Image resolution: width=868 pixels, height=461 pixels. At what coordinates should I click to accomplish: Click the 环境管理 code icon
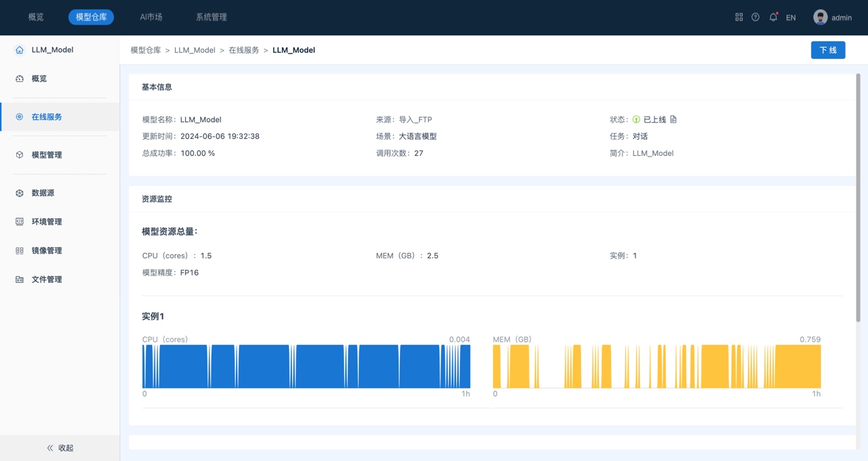pyautogui.click(x=20, y=222)
